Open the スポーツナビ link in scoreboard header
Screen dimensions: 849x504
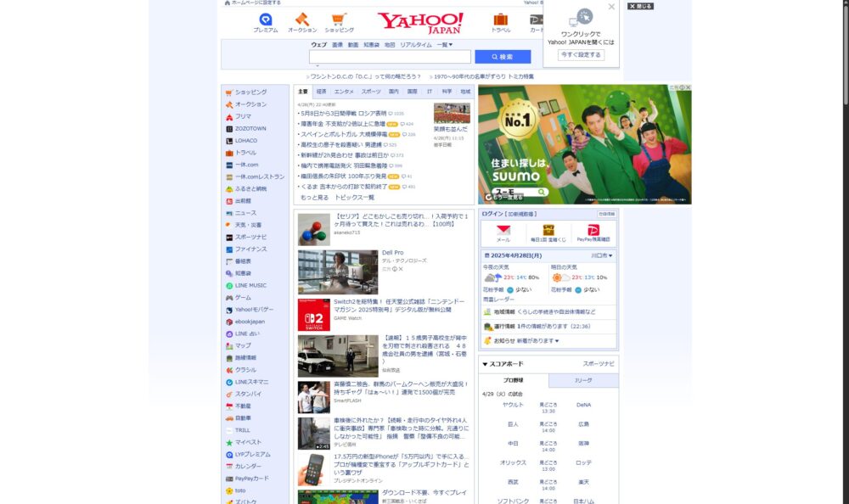(599, 364)
